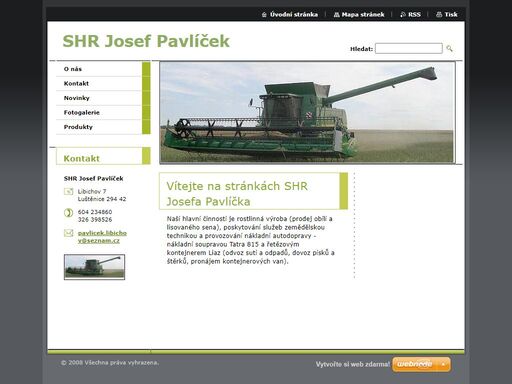The width and height of the screenshot is (512, 384).
Task: Expand the Webnode button dropdown arrow
Action: 443,365
